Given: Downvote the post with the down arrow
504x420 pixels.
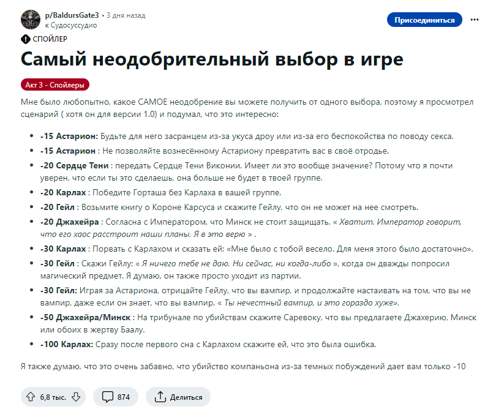Looking at the screenshot, I should pos(76,397).
